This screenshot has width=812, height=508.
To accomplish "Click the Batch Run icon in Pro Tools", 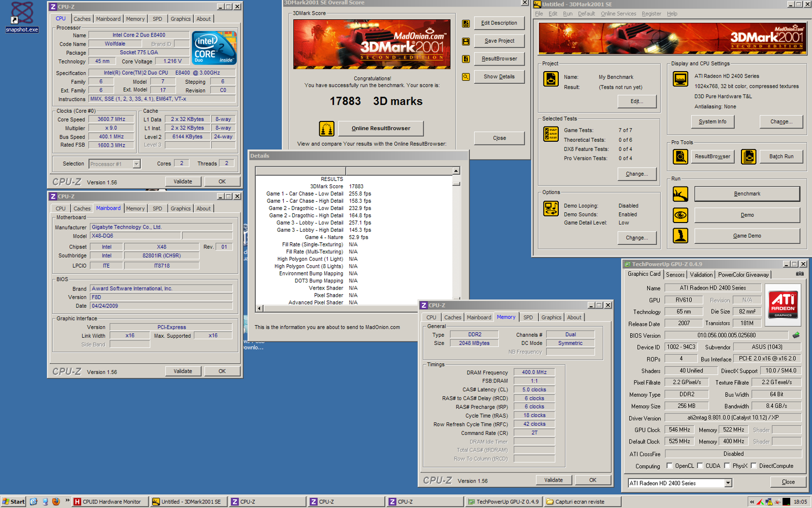I will click(749, 156).
